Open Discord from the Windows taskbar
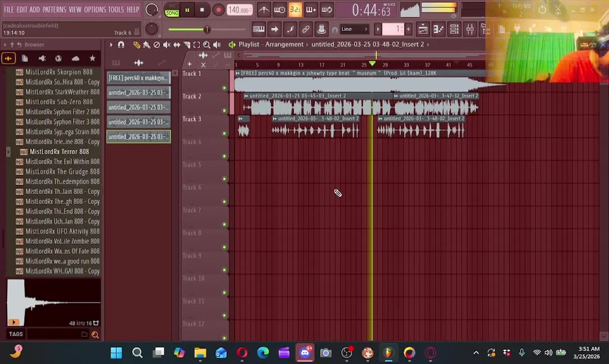Viewport: 609px width, 364px height. click(305, 353)
